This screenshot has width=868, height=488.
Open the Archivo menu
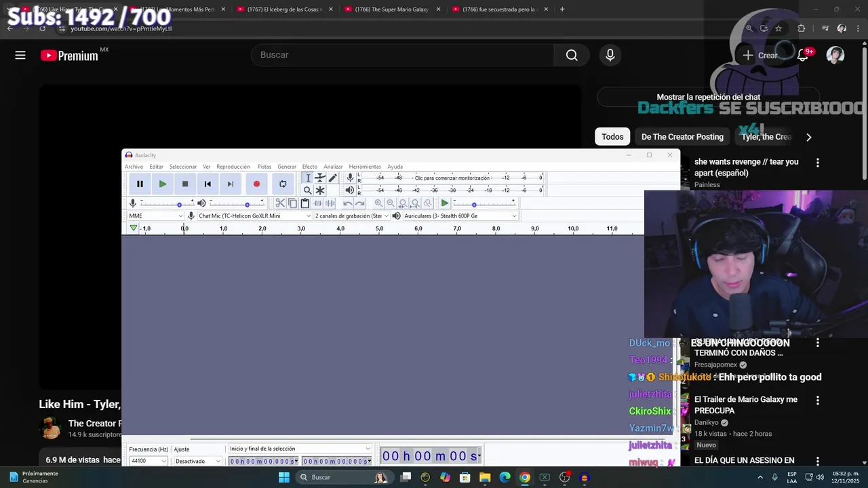[x=134, y=167]
